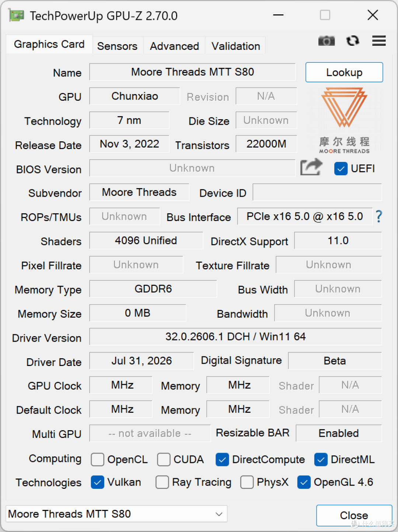The image size is (398, 532).
Task: Click the Default Clock MHz field
Action: click(121, 409)
